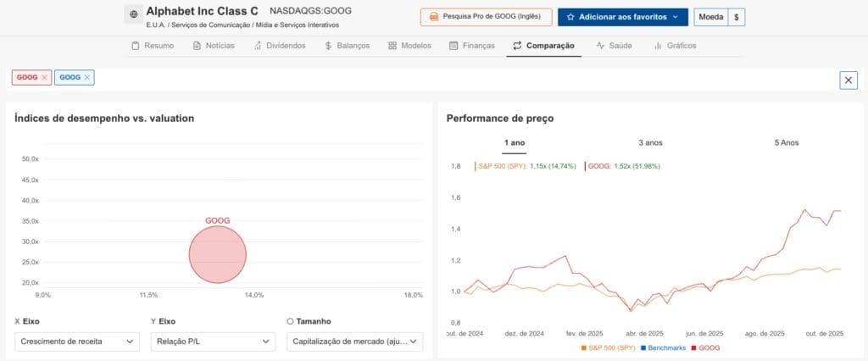Switch to the Finanças tab
Viewport: 868px width, 361px height.
[x=471, y=46]
